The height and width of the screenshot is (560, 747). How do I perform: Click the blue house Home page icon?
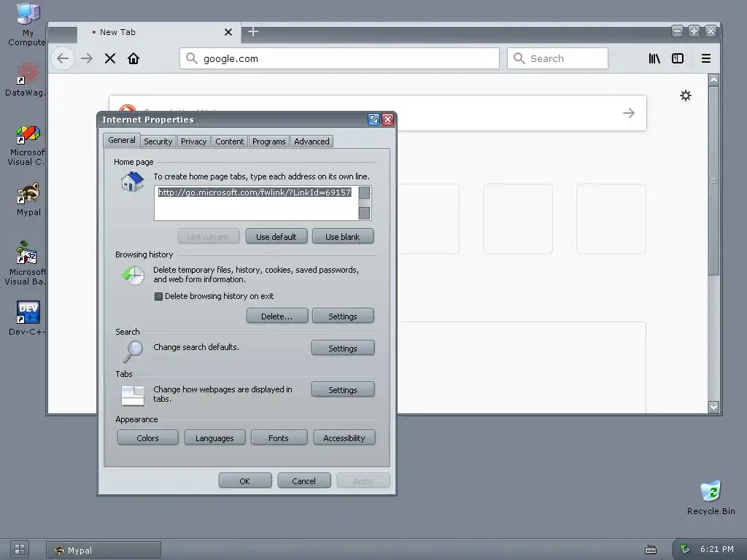point(132,182)
